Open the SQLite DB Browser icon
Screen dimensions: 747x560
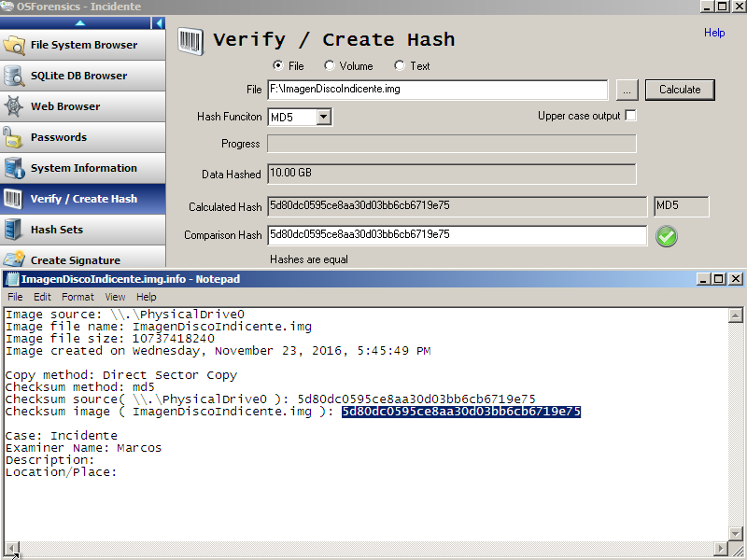click(x=15, y=76)
